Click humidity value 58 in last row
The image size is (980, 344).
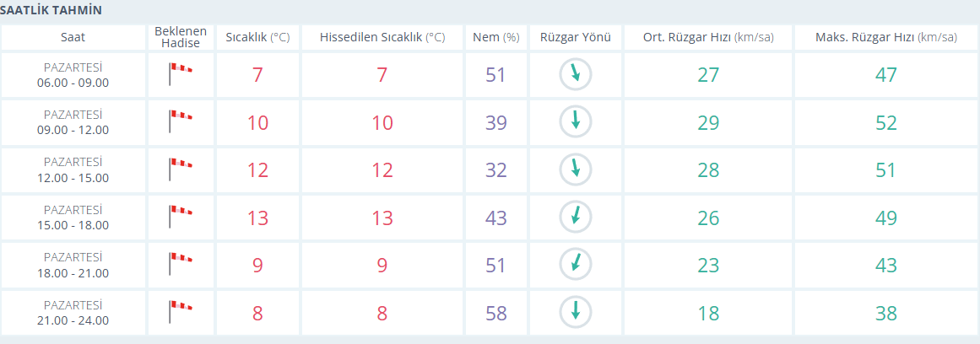(495, 313)
